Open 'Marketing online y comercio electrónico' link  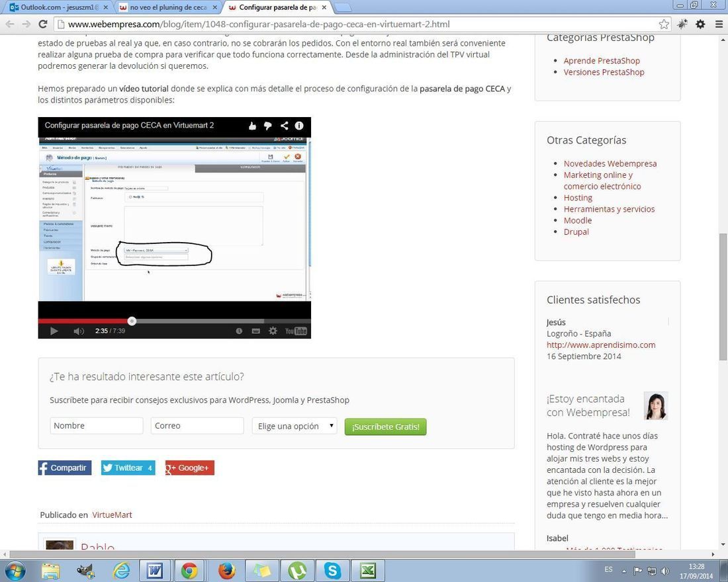coord(602,181)
